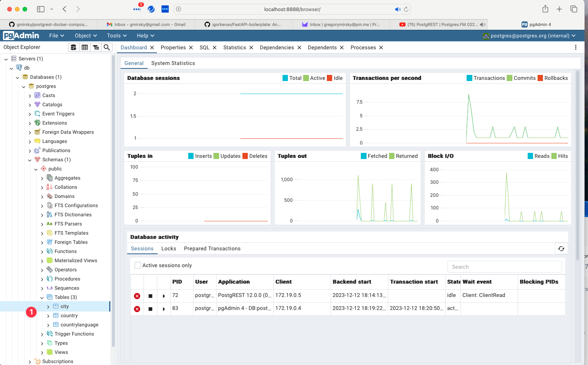Open the File menu
The image size is (588, 365).
[57, 36]
